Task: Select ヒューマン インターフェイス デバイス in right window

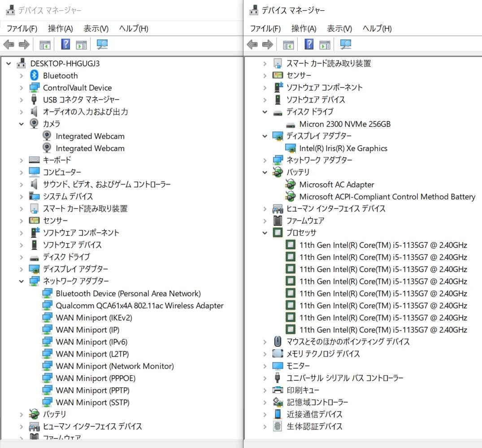Action: point(336,208)
